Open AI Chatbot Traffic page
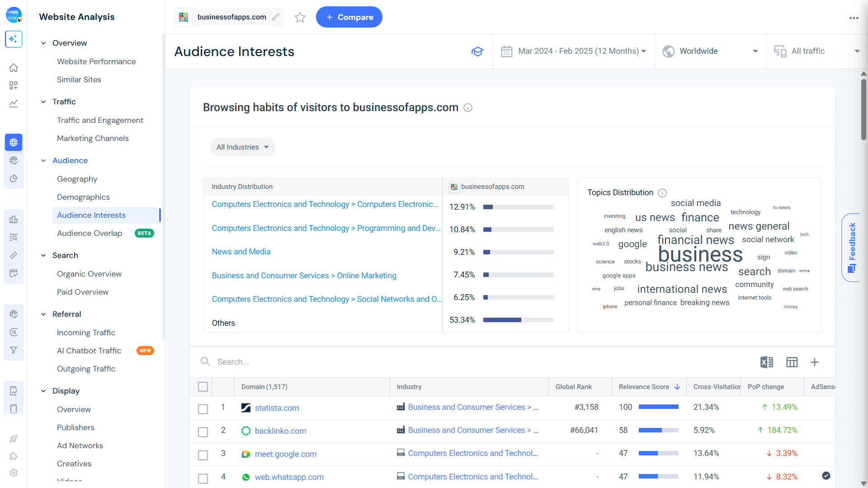 point(89,351)
